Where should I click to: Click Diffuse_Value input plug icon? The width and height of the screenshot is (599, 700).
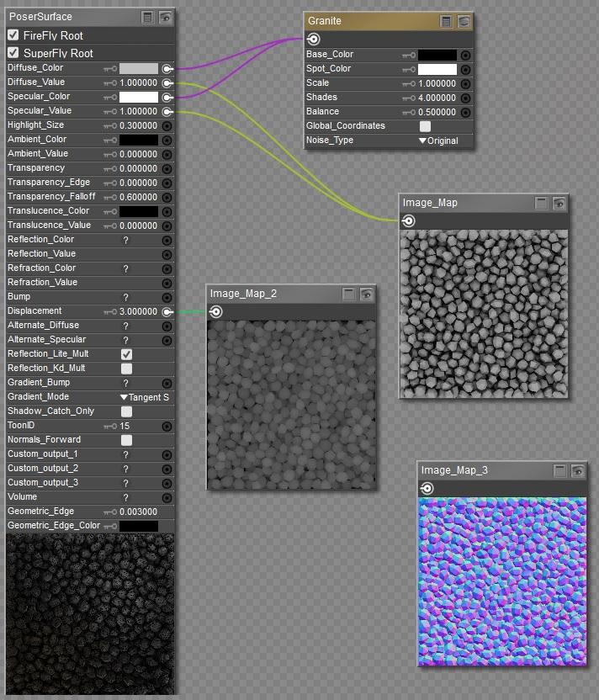point(167,83)
